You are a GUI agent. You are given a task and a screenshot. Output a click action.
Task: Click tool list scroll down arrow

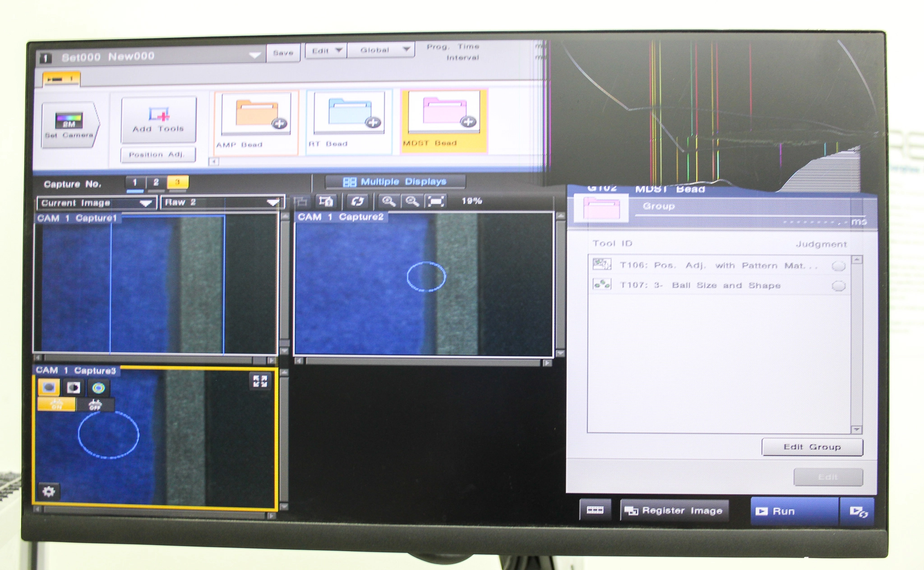pos(856,430)
